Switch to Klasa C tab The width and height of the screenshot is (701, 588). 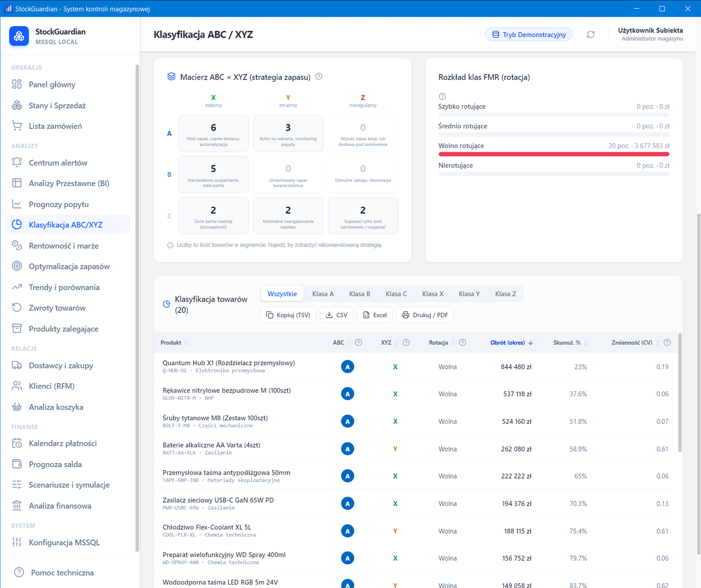tap(396, 294)
